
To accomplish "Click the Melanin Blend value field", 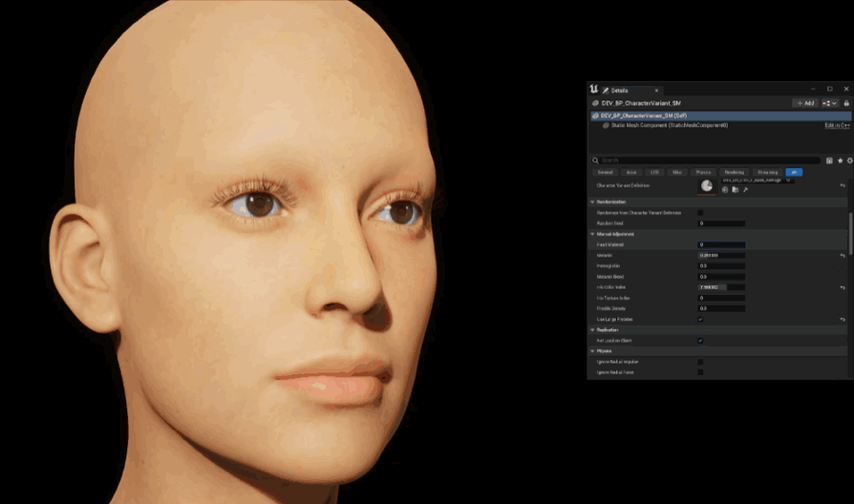I will click(x=721, y=277).
